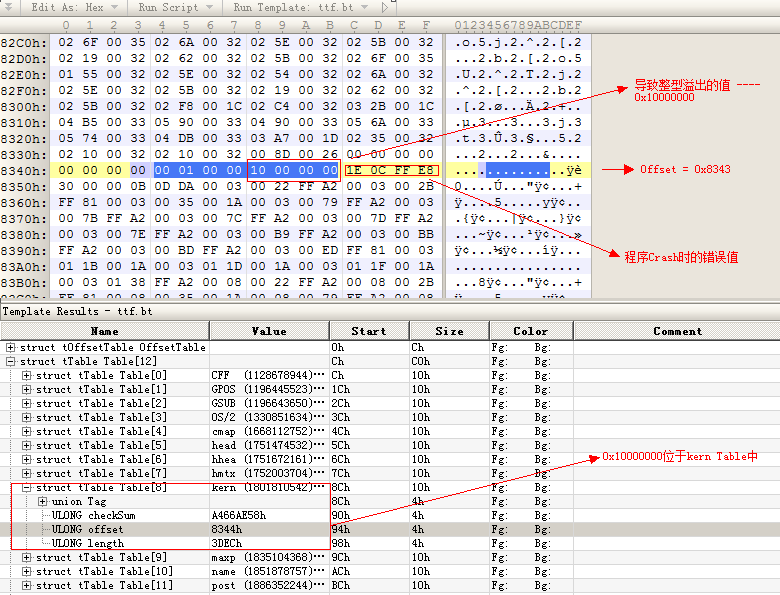Expand Table[10] name struct node
The image size is (780, 595).
tap(26, 571)
